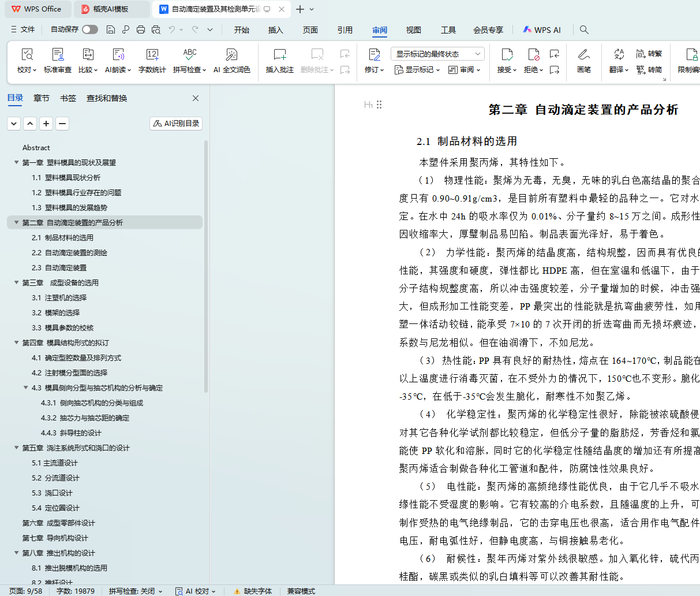700x596 pixels.
Task: Toggle 拼写检查 status in status bar
Action: pyautogui.click(x=135, y=591)
